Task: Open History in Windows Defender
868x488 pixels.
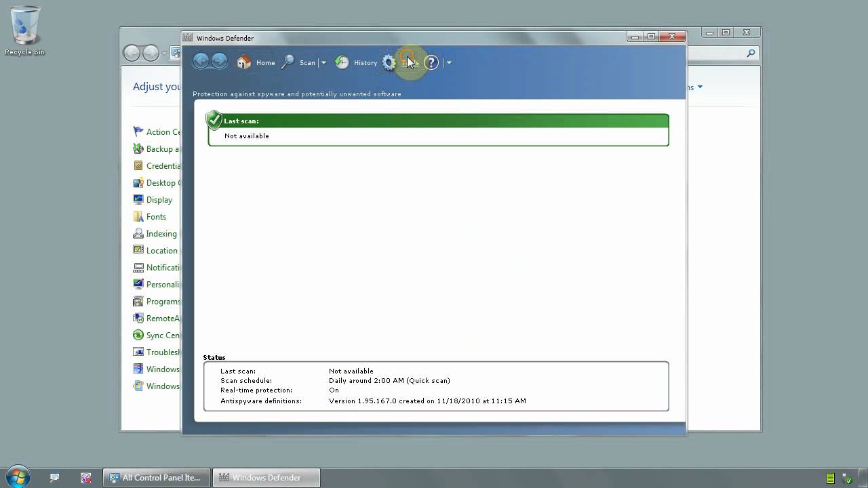Action: 356,62
